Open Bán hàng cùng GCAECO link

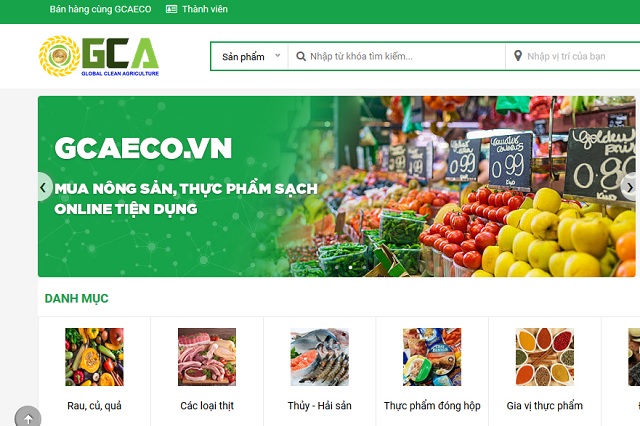(x=100, y=9)
